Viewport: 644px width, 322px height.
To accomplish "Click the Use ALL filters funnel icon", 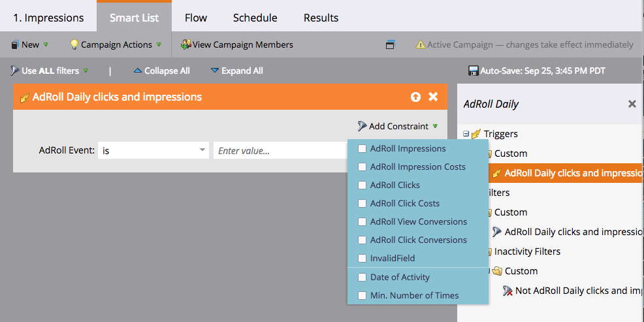I will (x=15, y=71).
